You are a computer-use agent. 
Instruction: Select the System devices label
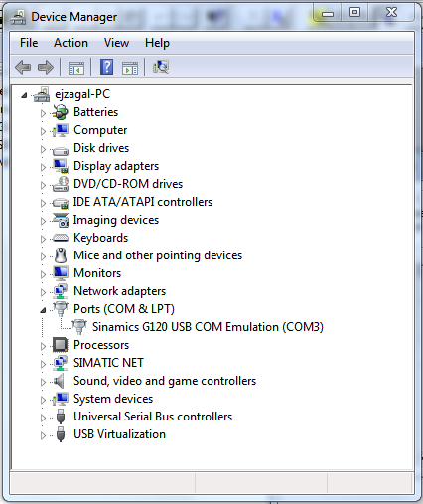click(x=113, y=399)
